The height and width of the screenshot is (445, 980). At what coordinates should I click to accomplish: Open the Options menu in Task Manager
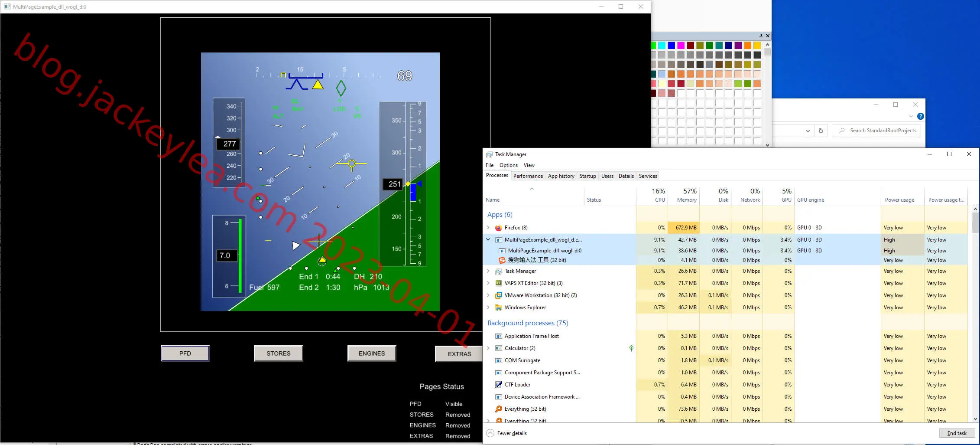pyautogui.click(x=508, y=165)
